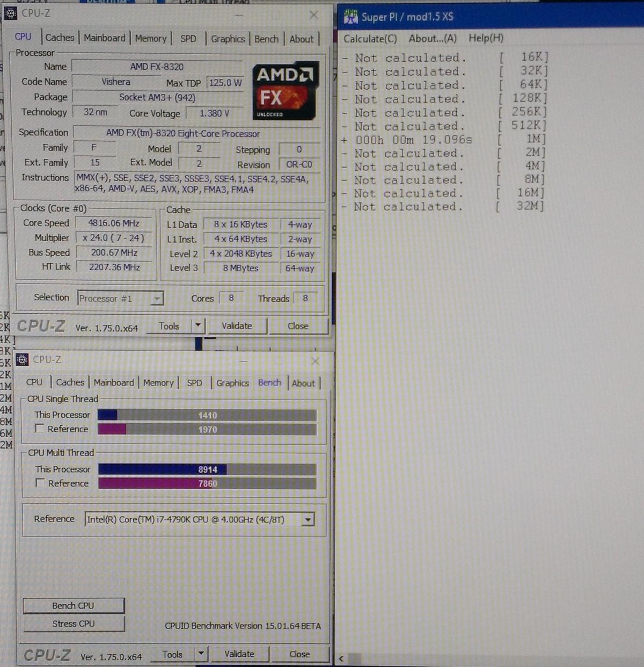
Task: Click the Threads count field
Action: 305,298
